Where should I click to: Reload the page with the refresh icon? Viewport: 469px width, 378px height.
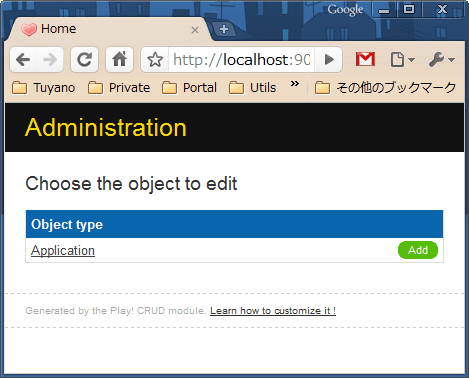click(x=85, y=60)
